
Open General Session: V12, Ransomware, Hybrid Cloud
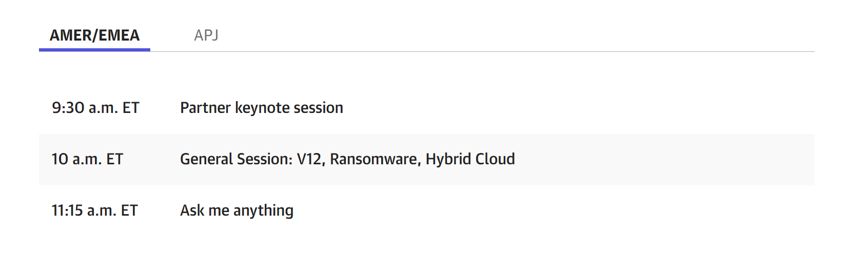click(347, 159)
